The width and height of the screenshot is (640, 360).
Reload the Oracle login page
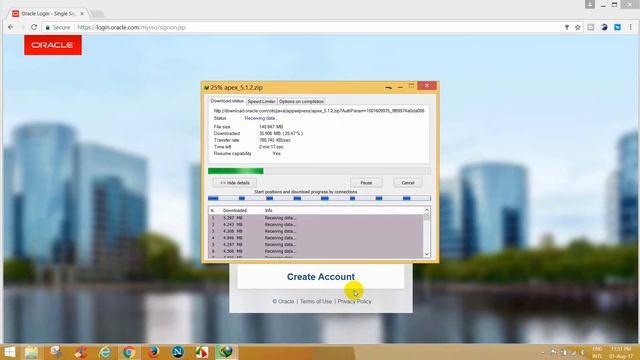pyautogui.click(x=34, y=27)
